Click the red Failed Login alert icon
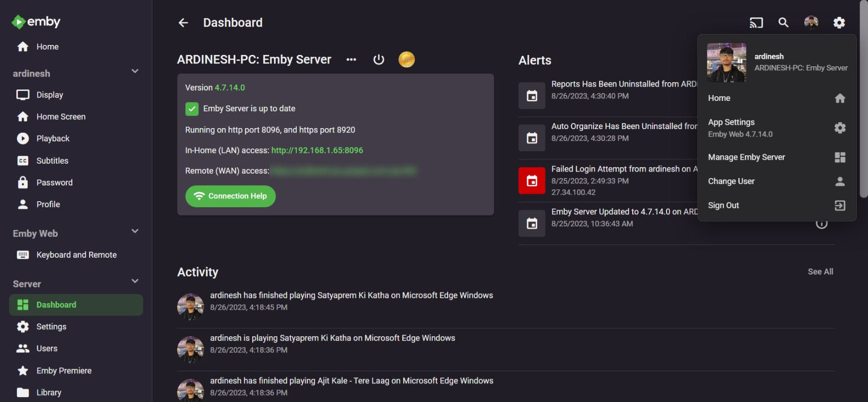The height and width of the screenshot is (402, 868). (532, 180)
